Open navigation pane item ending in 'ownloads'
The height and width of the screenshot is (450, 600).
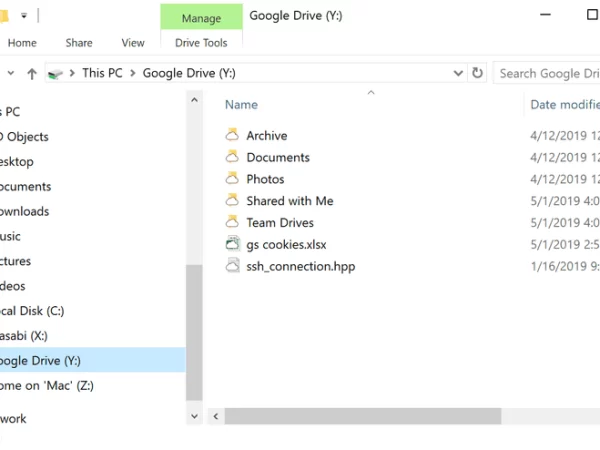24,211
